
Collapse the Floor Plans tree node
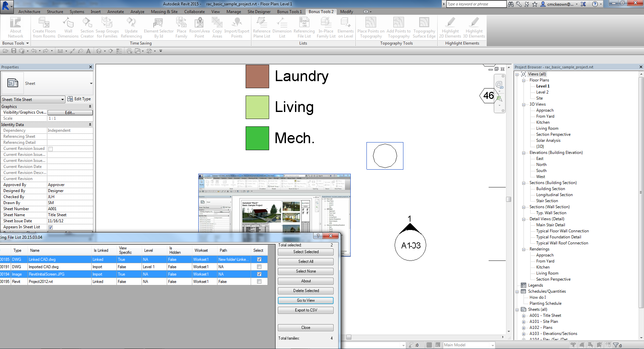[x=524, y=80]
